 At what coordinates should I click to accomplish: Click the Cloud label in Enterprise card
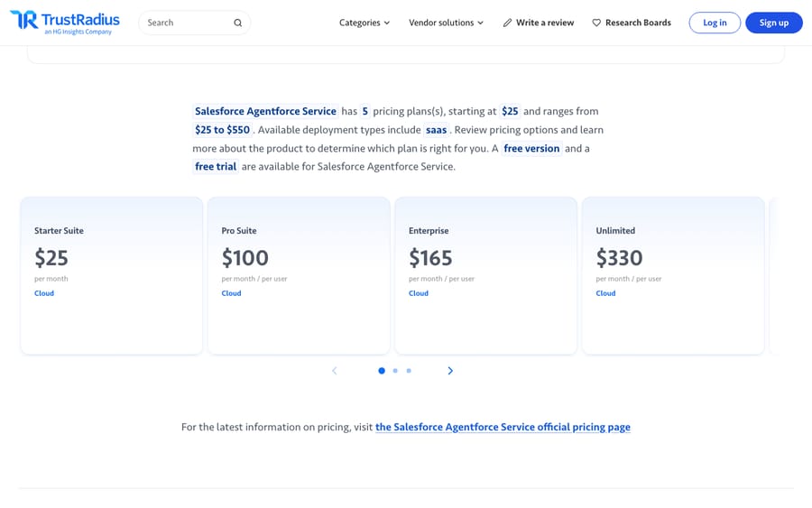pyautogui.click(x=419, y=293)
